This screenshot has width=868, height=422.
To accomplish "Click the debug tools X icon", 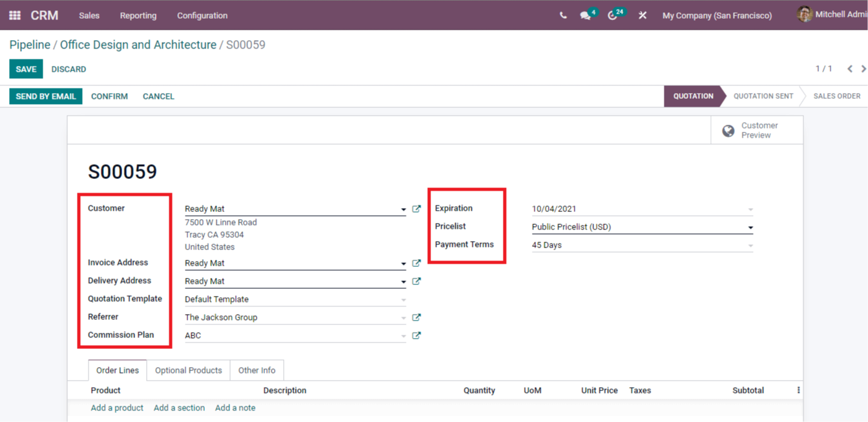I will click(642, 16).
